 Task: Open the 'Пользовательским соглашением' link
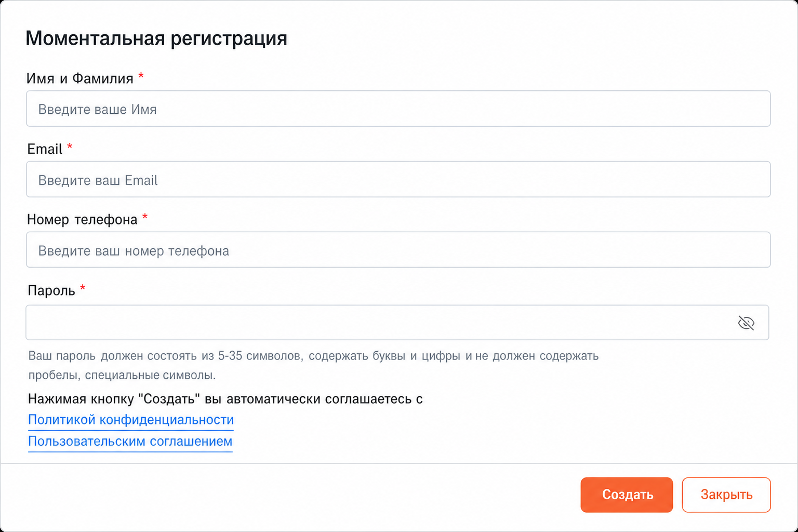coord(130,442)
